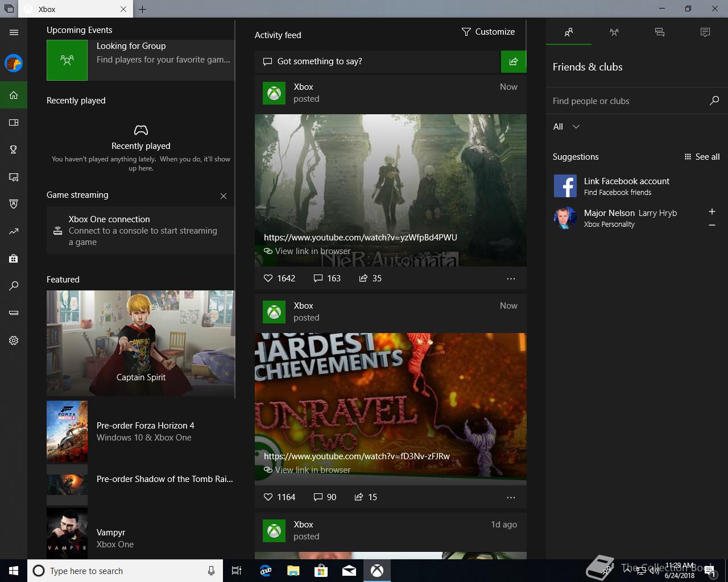Open the hamburger navigation menu
728x582 pixels.
tap(14, 32)
